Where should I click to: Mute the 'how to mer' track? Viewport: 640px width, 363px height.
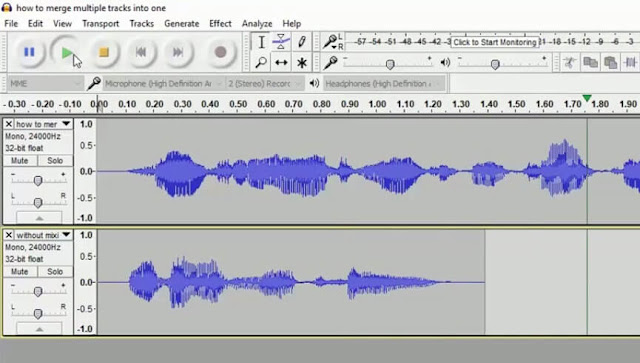20,160
